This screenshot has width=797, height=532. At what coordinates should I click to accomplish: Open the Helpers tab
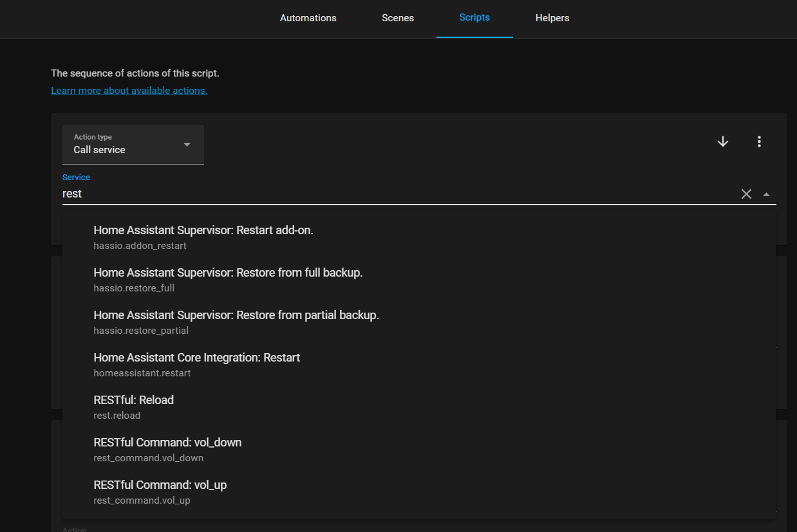point(552,18)
